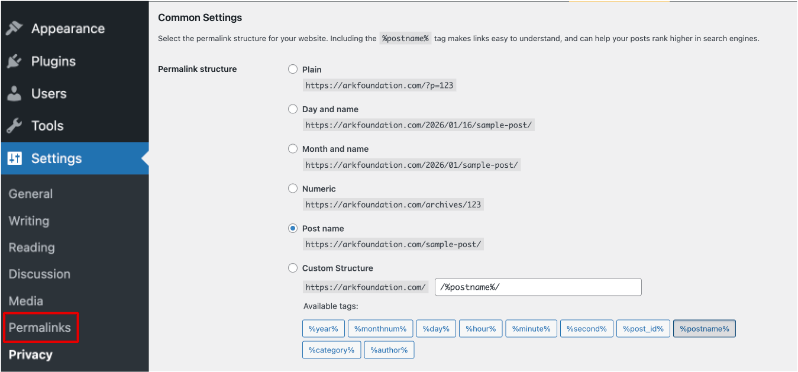798x372 pixels.
Task: Select the Numeric permalink option
Action: [293, 188]
